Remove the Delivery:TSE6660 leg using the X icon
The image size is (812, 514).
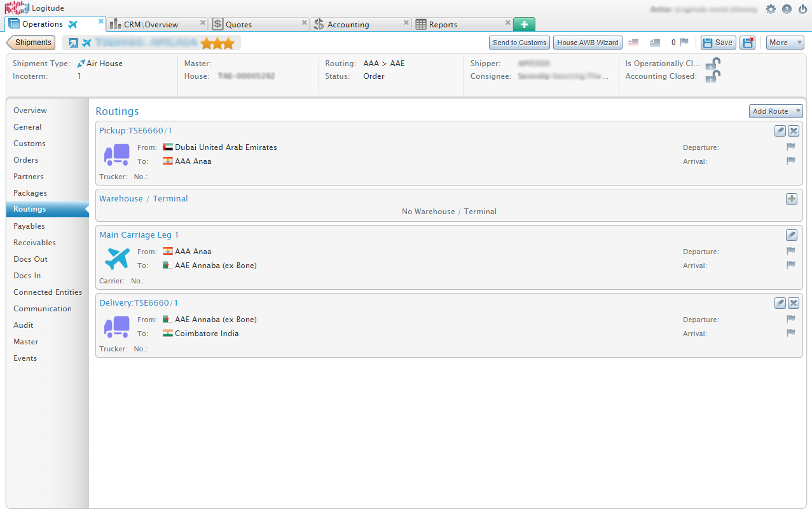(x=793, y=303)
